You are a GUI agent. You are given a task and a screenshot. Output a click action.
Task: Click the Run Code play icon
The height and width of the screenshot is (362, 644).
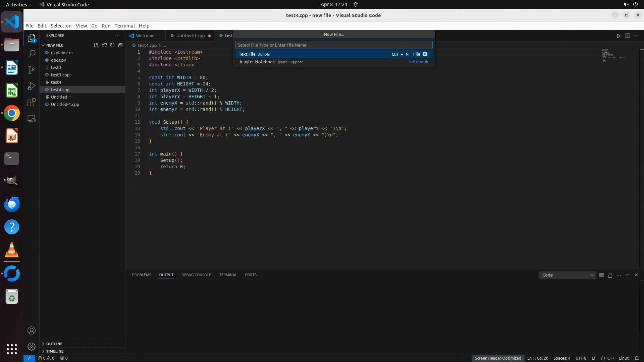click(619, 36)
